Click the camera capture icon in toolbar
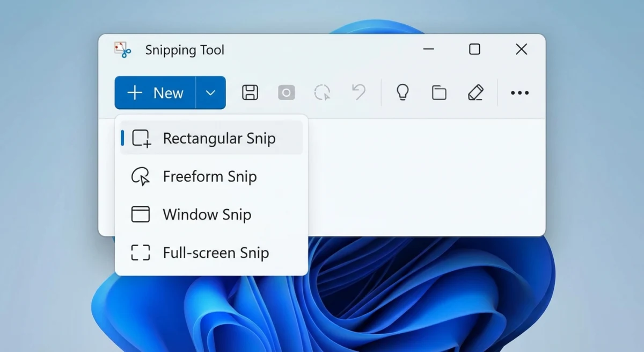 (x=286, y=92)
